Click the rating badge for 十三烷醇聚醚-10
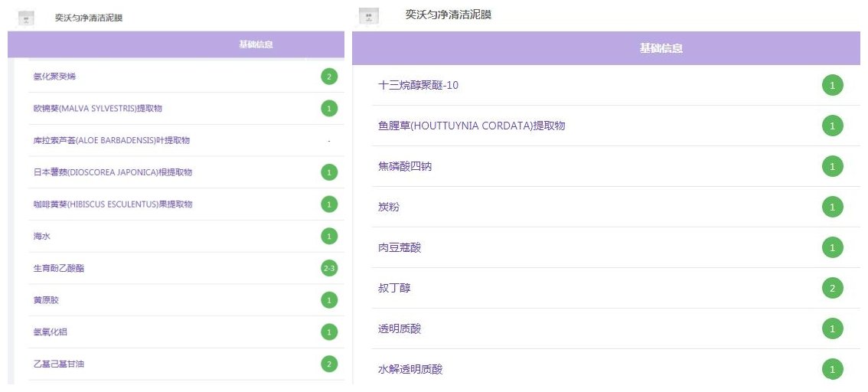Image resolution: width=868 pixels, height=392 pixels. [832, 85]
